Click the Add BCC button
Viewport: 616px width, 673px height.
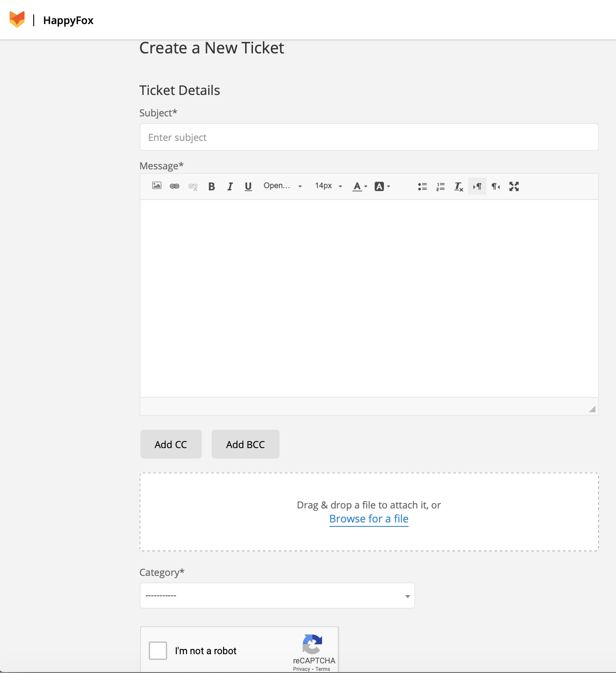(x=245, y=444)
